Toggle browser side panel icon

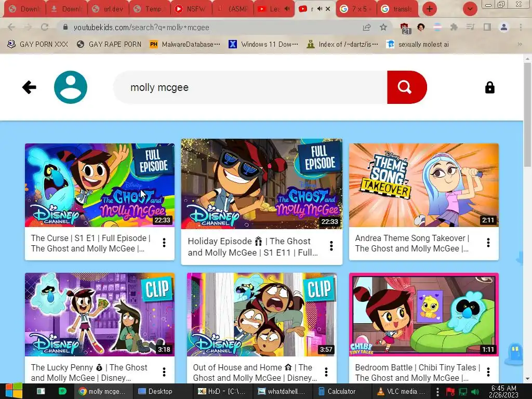point(487,27)
